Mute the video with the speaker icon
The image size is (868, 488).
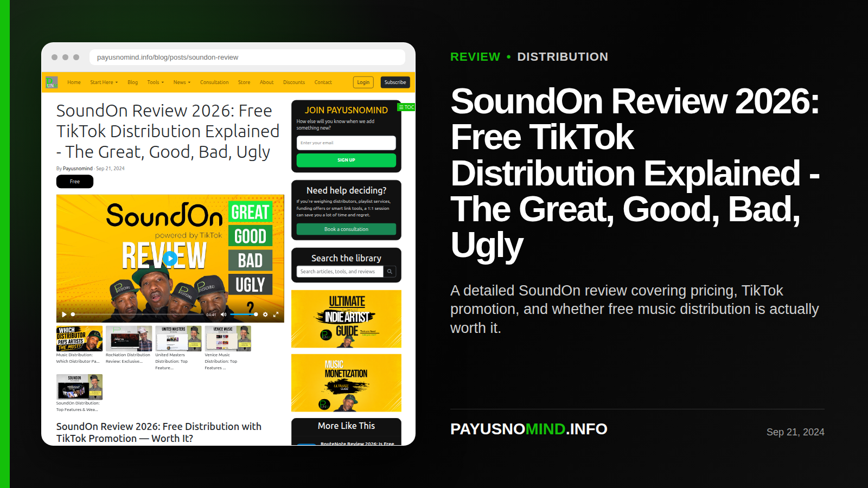tap(224, 314)
